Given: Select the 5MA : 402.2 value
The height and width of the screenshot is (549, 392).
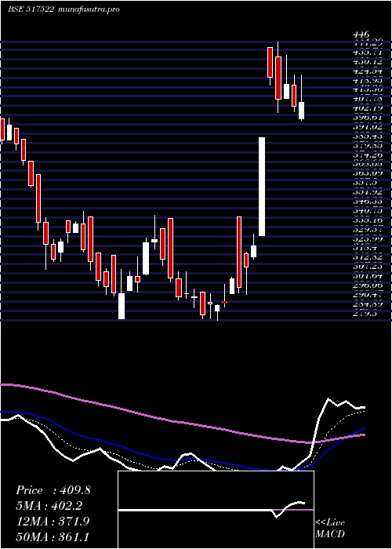Looking at the screenshot, I should click(49, 506).
